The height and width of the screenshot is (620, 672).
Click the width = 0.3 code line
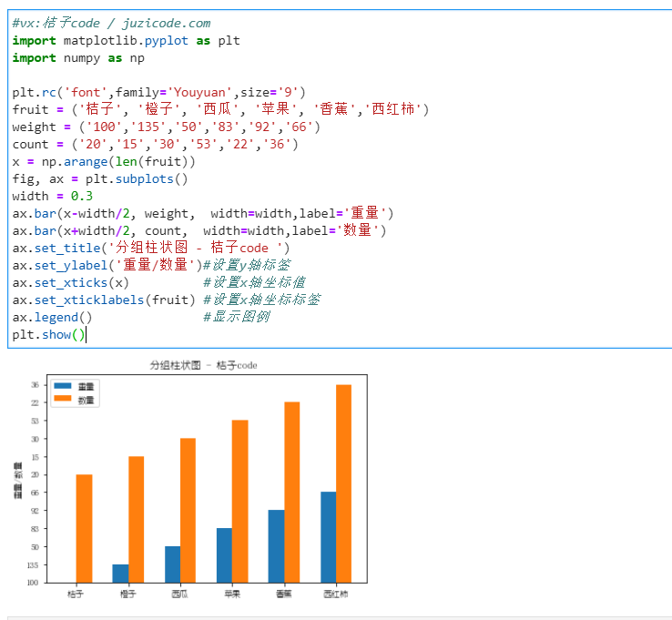pyautogui.click(x=52, y=196)
